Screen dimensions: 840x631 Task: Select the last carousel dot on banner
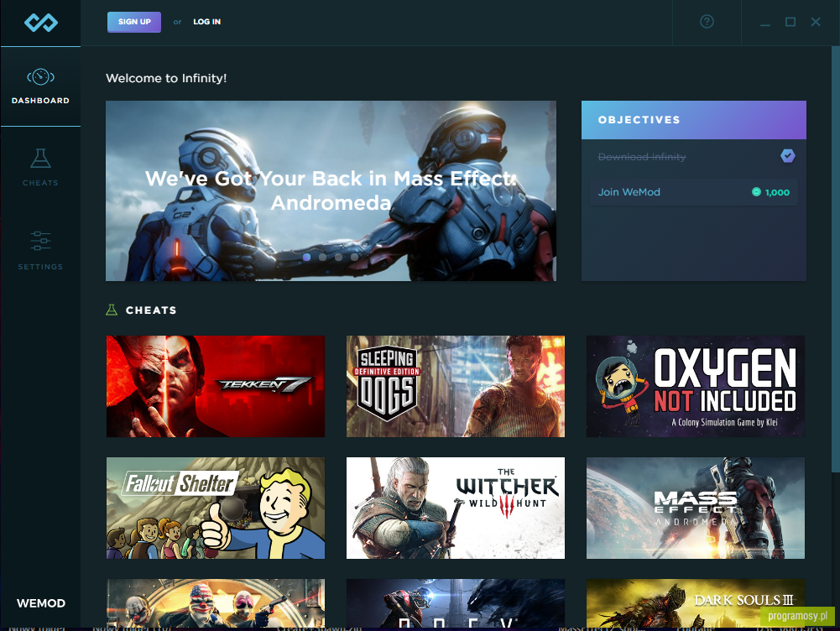(x=355, y=257)
